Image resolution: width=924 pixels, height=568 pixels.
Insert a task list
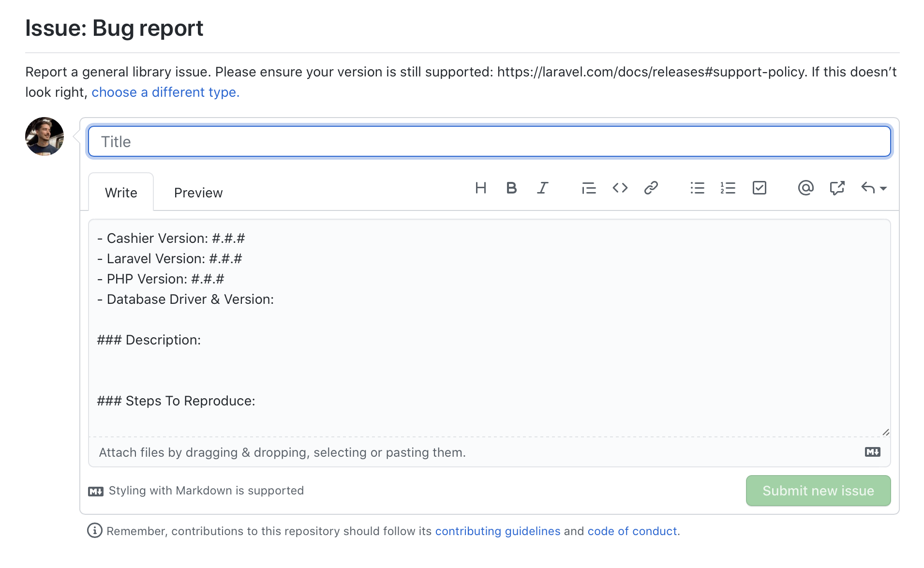click(759, 188)
